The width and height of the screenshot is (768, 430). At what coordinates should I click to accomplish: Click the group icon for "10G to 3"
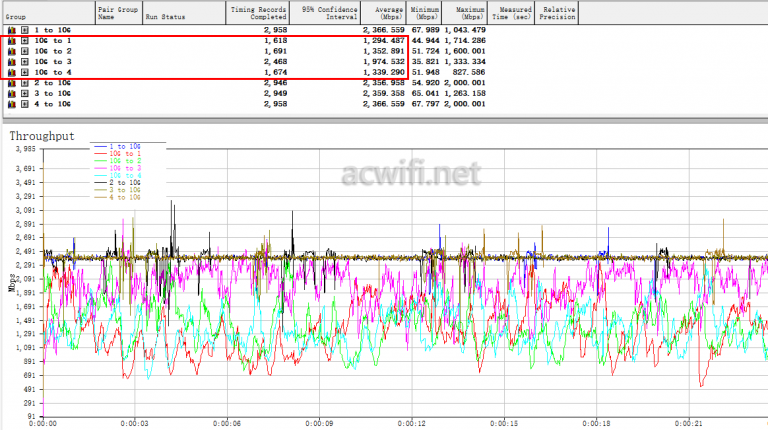click(12, 62)
